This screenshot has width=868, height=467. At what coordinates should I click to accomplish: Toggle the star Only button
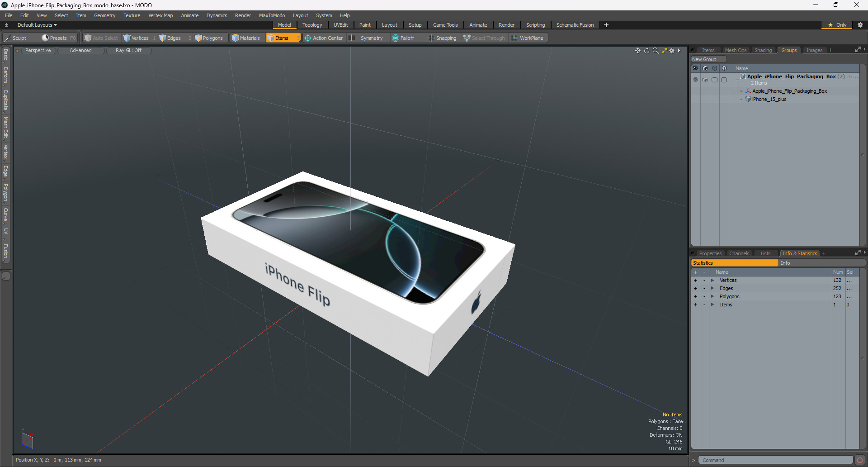point(837,25)
